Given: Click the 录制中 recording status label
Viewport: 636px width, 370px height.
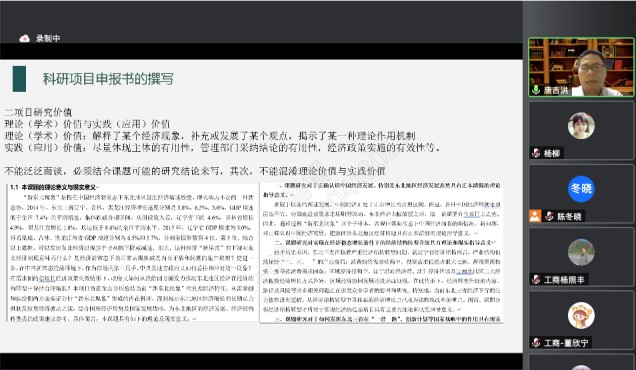Looking at the screenshot, I should coord(48,39).
